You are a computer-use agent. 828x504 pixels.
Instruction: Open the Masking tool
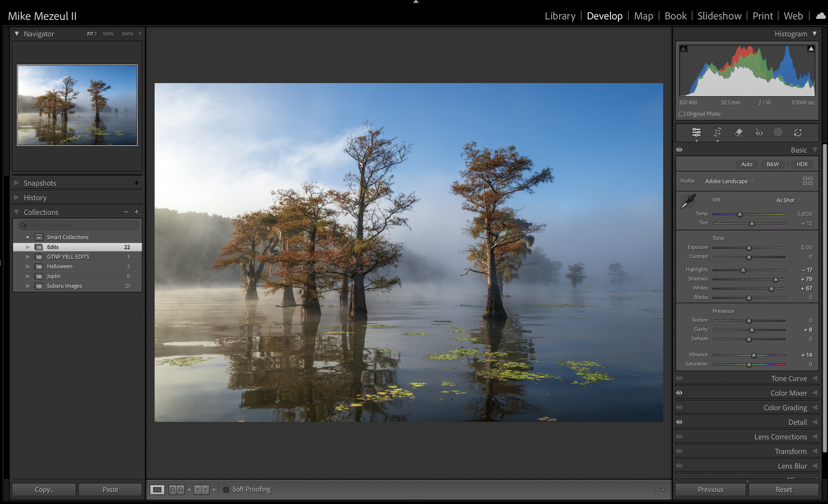click(778, 132)
